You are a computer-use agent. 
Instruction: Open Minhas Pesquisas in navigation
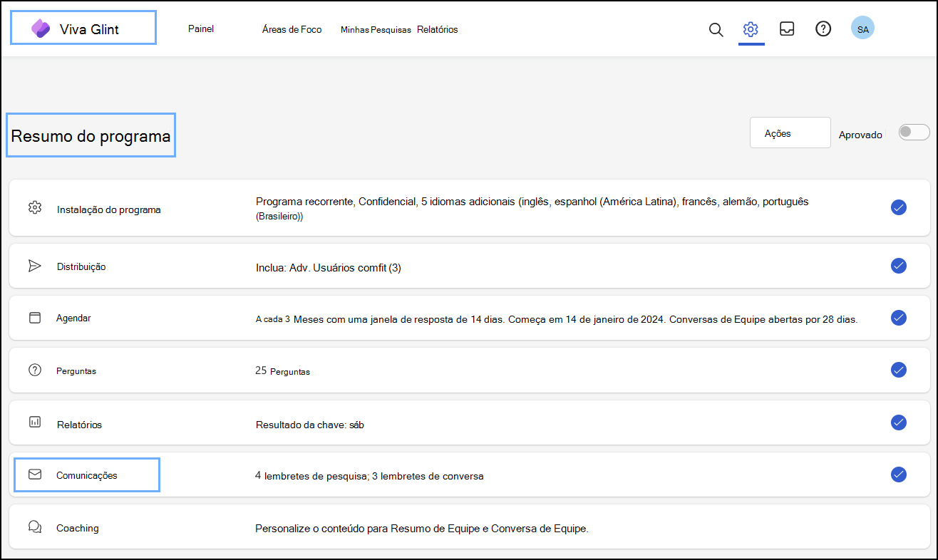[x=376, y=30]
